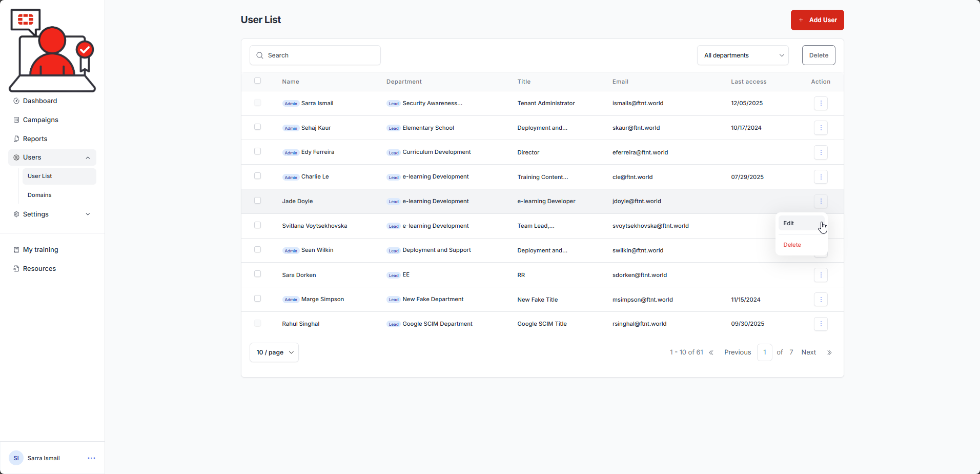Click the Lead badge beside Elementary School
The image size is (980, 474).
tap(394, 128)
